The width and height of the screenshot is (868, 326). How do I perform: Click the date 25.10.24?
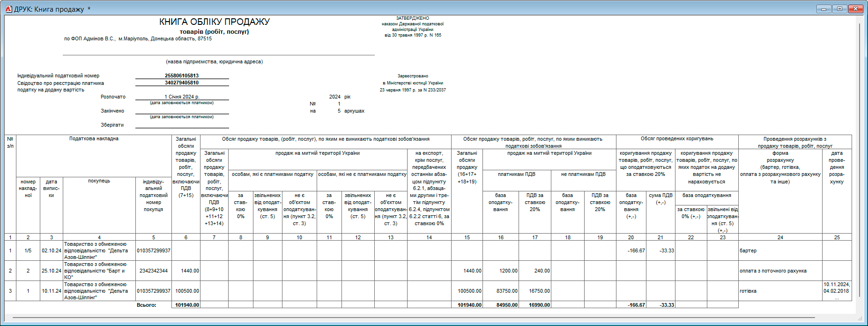click(52, 271)
